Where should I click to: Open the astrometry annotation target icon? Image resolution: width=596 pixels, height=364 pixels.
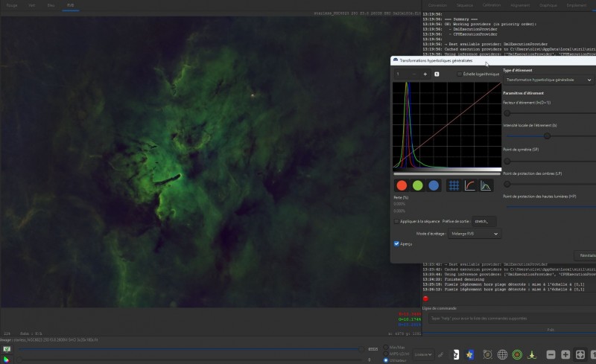pyautogui.click(x=487, y=354)
